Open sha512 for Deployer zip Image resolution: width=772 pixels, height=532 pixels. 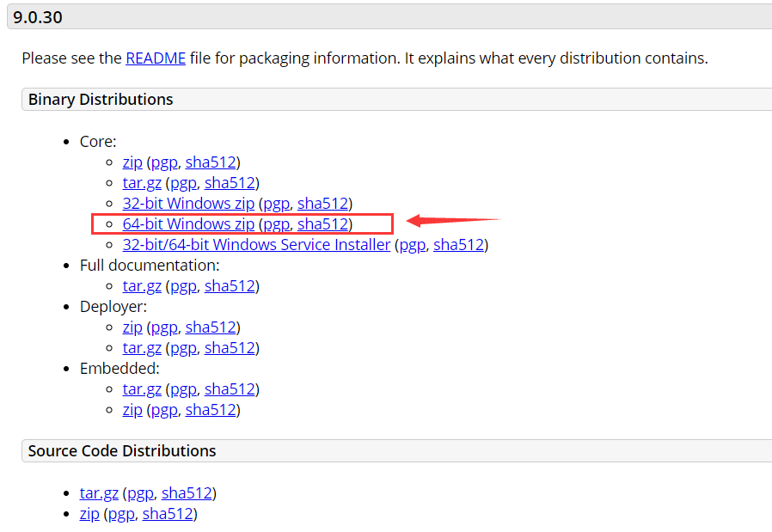211,327
